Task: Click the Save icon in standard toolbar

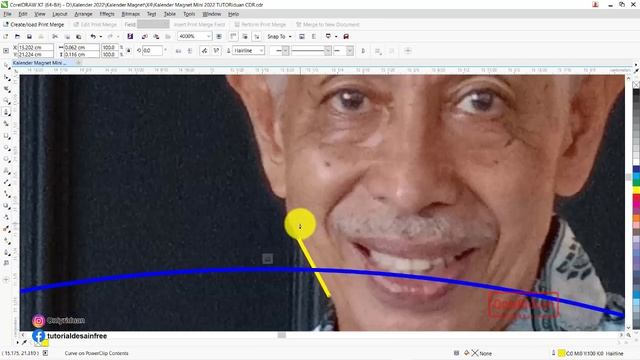Action: coord(29,36)
